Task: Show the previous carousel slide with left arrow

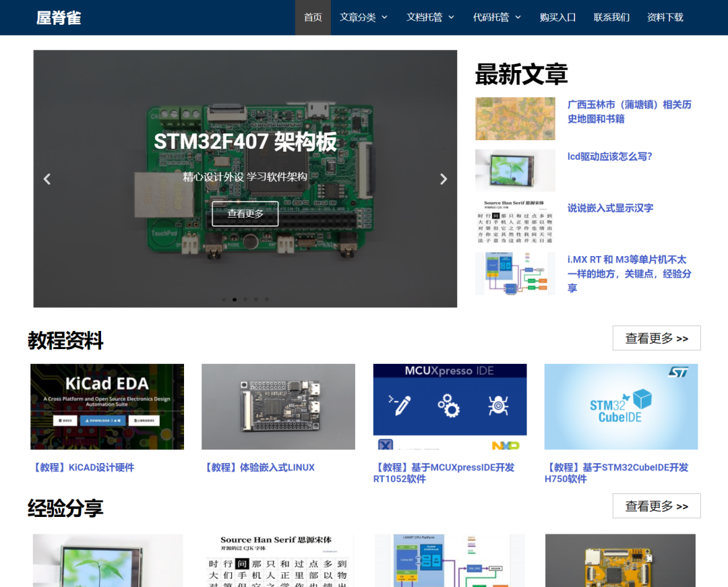Action: [x=47, y=179]
